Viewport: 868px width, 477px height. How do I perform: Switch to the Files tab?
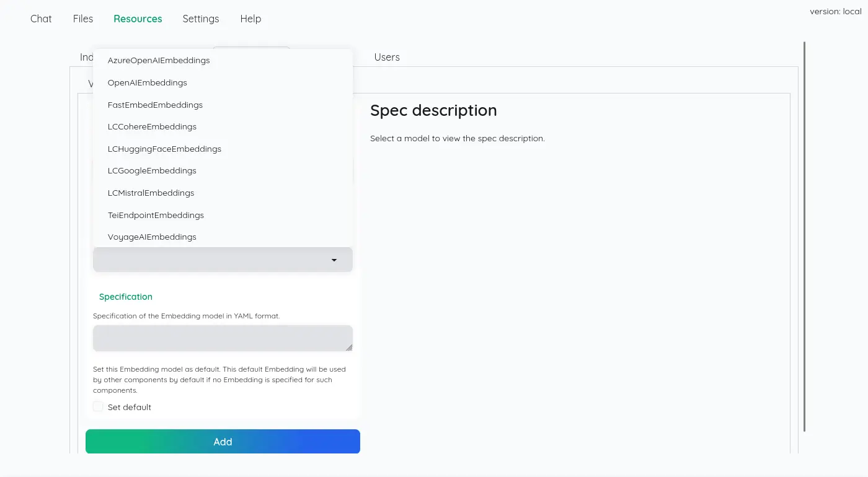coord(83,19)
